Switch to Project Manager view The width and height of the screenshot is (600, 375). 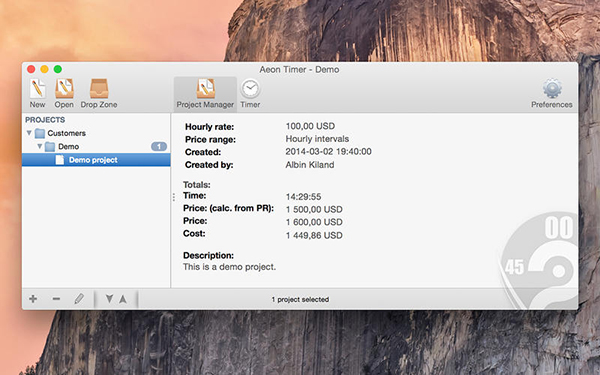pyautogui.click(x=205, y=94)
